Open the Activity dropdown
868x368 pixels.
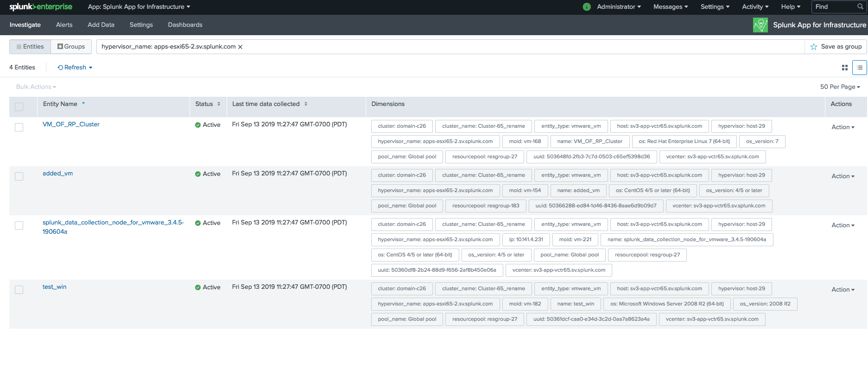point(755,7)
